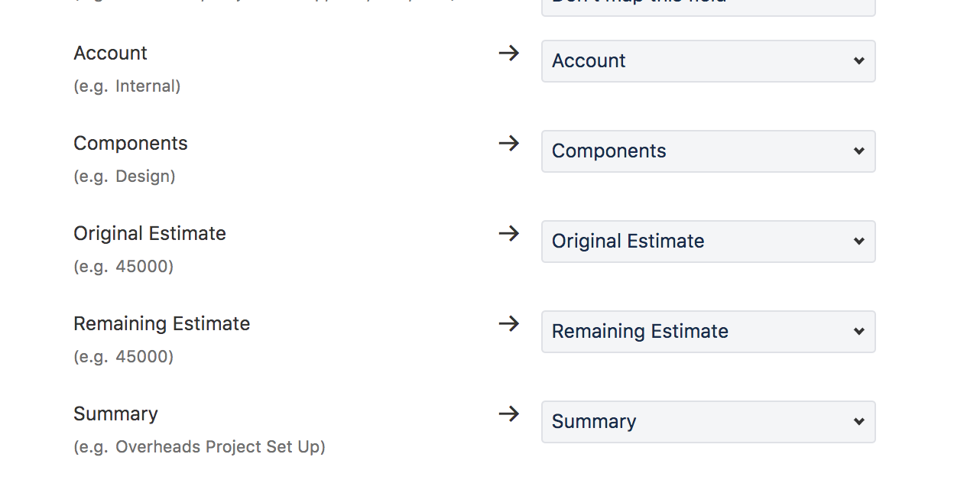
Task: Click the arrow icon beside Original Estimate
Action: coord(508,233)
